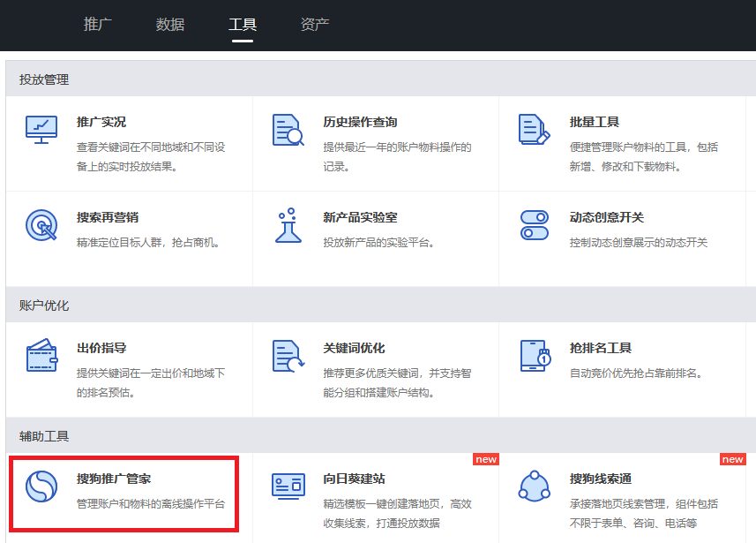
Task: Click the 抢排名工具 phone medal icon
Action: (x=535, y=356)
